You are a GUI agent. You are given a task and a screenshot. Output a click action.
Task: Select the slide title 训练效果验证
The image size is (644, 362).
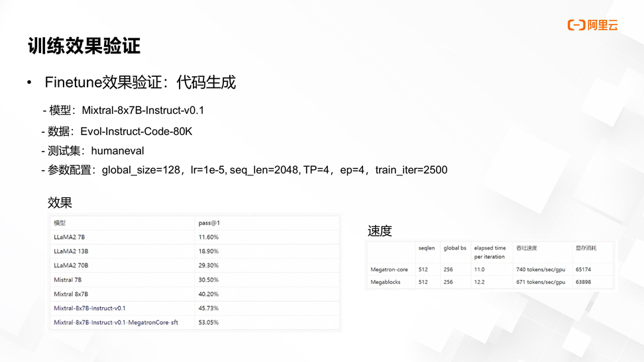point(84,46)
